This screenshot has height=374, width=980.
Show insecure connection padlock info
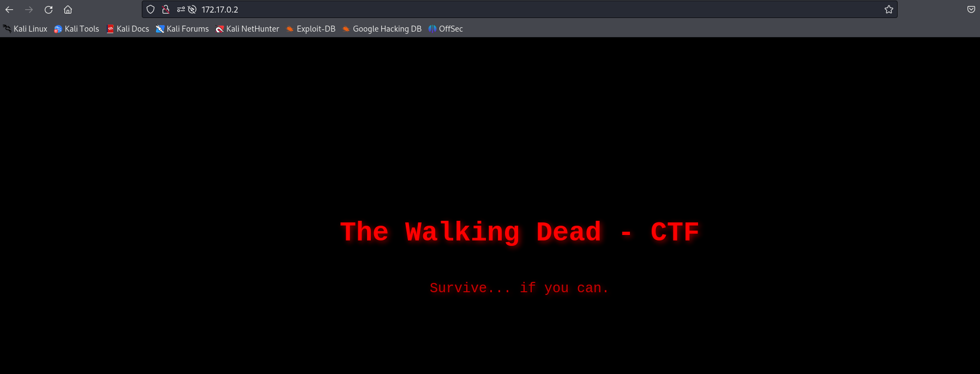point(166,9)
